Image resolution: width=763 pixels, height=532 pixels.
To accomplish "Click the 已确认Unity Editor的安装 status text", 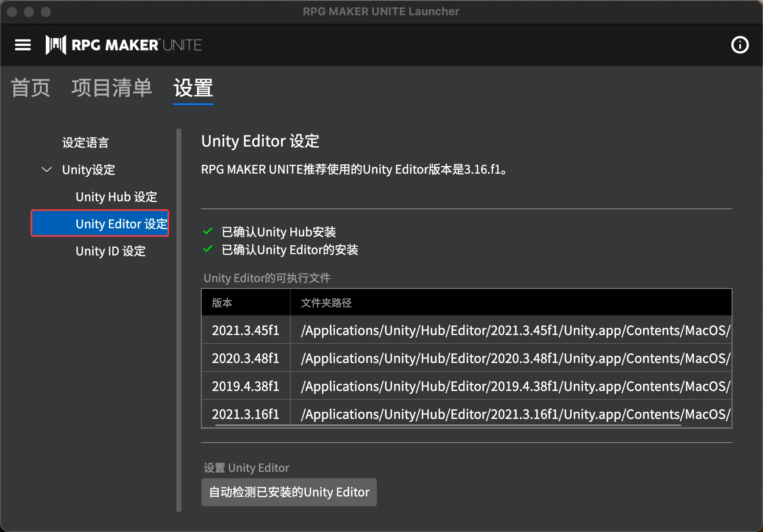I will pos(290,250).
